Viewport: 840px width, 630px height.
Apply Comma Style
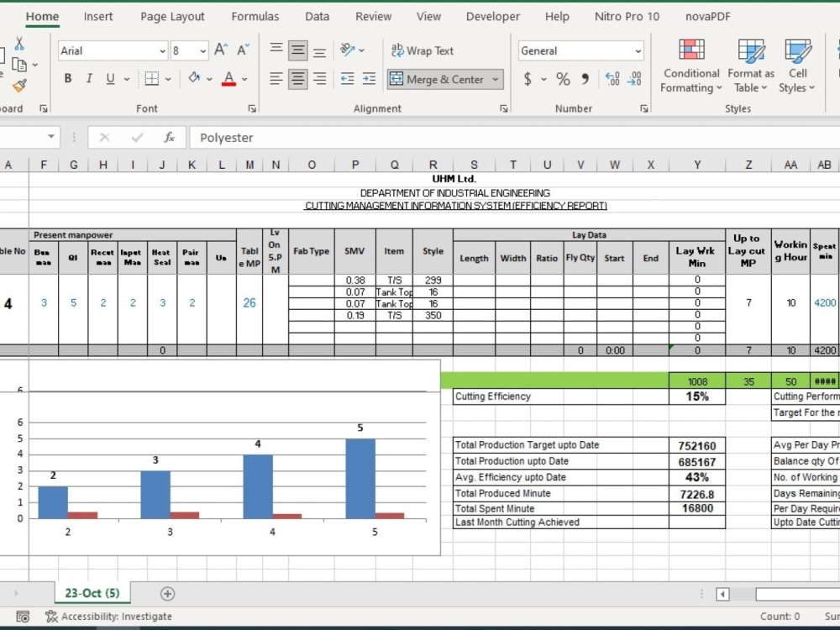click(585, 79)
